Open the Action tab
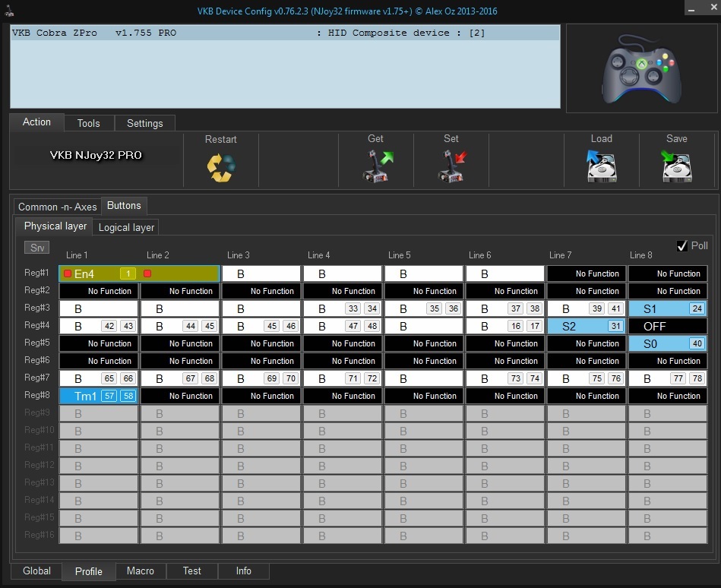Viewport: 721px width, 588px height. (36, 122)
